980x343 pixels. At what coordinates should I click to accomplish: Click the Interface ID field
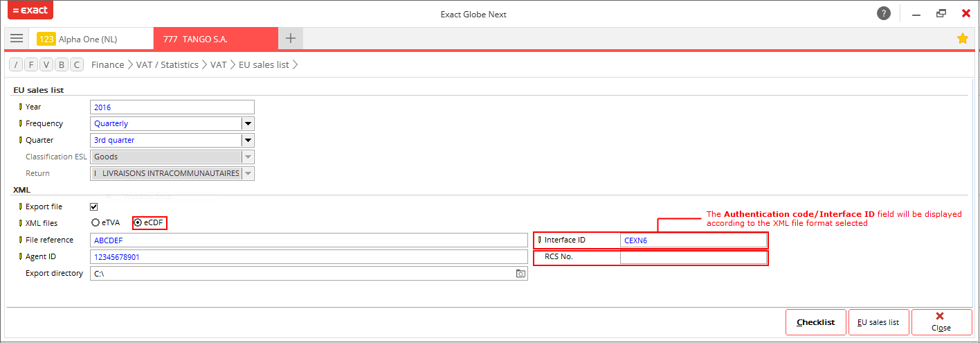(x=693, y=240)
